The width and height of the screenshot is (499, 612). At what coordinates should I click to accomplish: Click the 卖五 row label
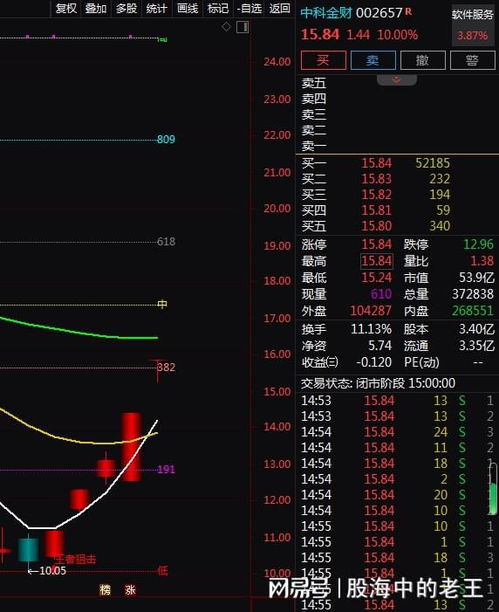pos(314,83)
